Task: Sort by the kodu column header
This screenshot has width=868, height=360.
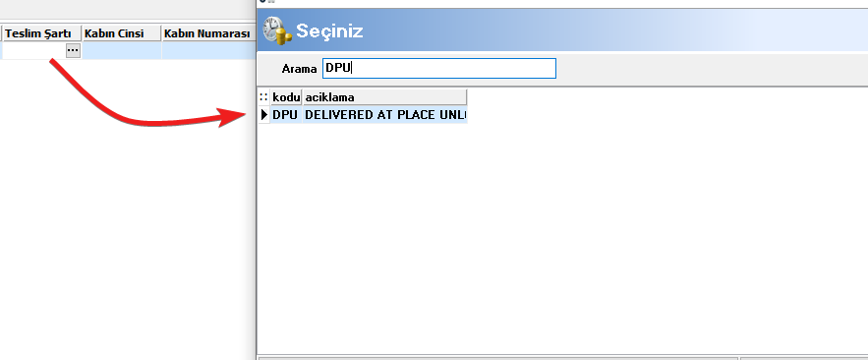Action: tap(286, 97)
